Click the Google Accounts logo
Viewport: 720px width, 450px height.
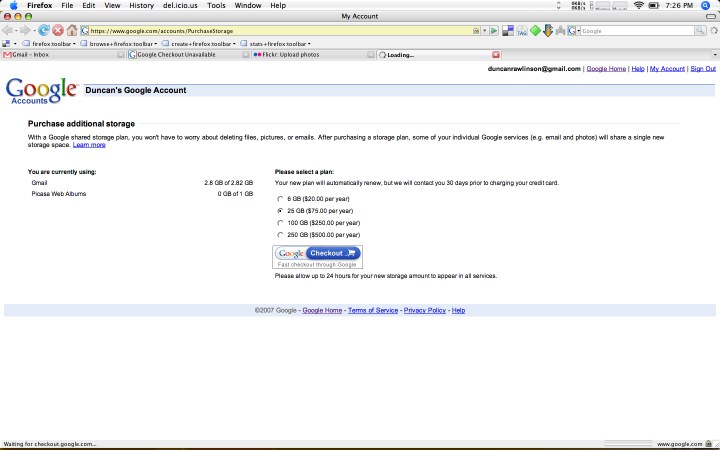(x=42, y=91)
